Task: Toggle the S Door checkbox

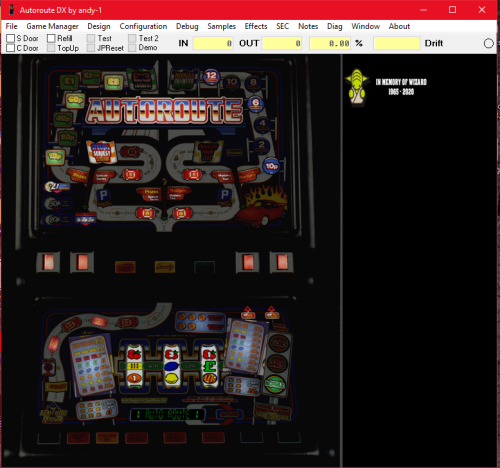Action: [11, 38]
